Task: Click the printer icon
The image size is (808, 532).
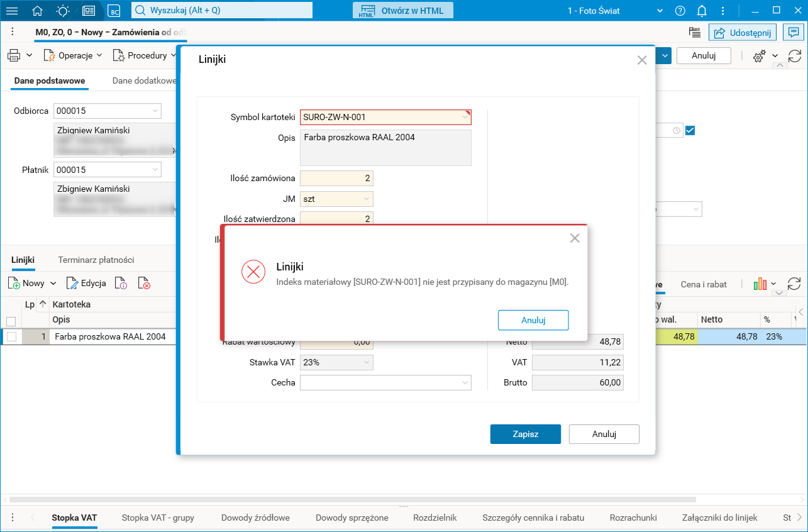Action: [14, 55]
